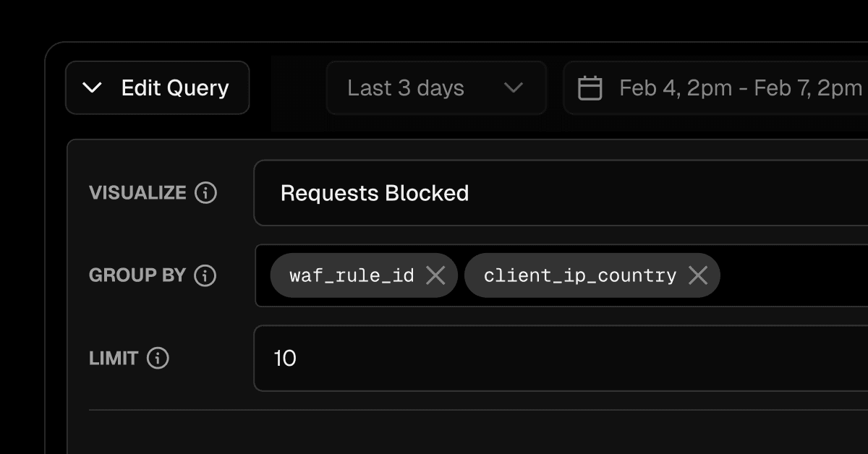Show the Visualize info tooltip icon
The height and width of the screenshot is (454, 868).
pyautogui.click(x=205, y=193)
